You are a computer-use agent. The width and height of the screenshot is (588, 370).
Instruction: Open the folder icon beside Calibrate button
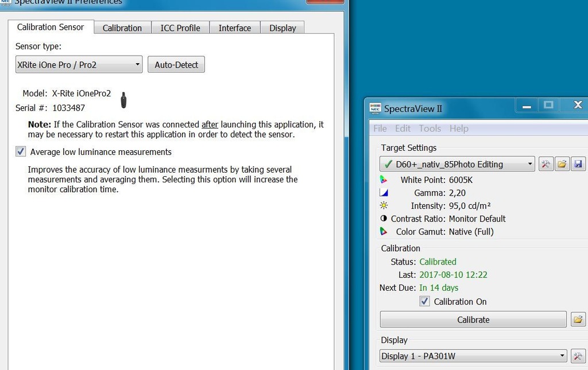coord(578,320)
